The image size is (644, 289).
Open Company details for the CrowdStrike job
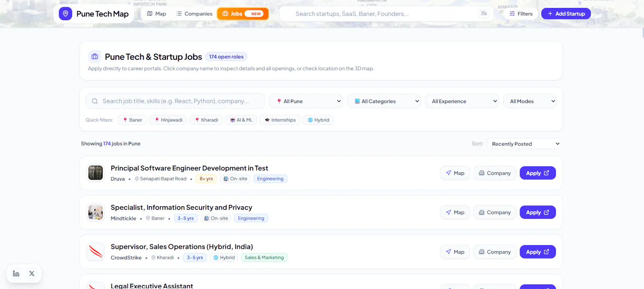(495, 252)
